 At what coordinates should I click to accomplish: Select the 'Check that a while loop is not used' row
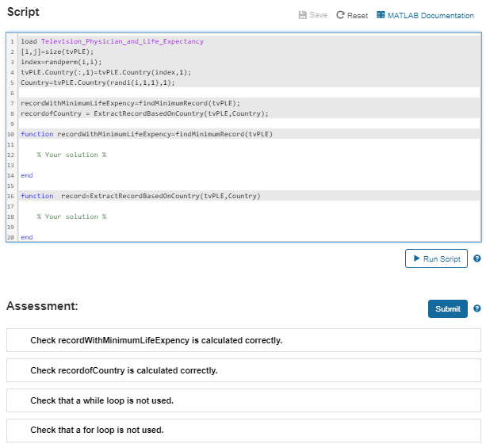[243, 400]
